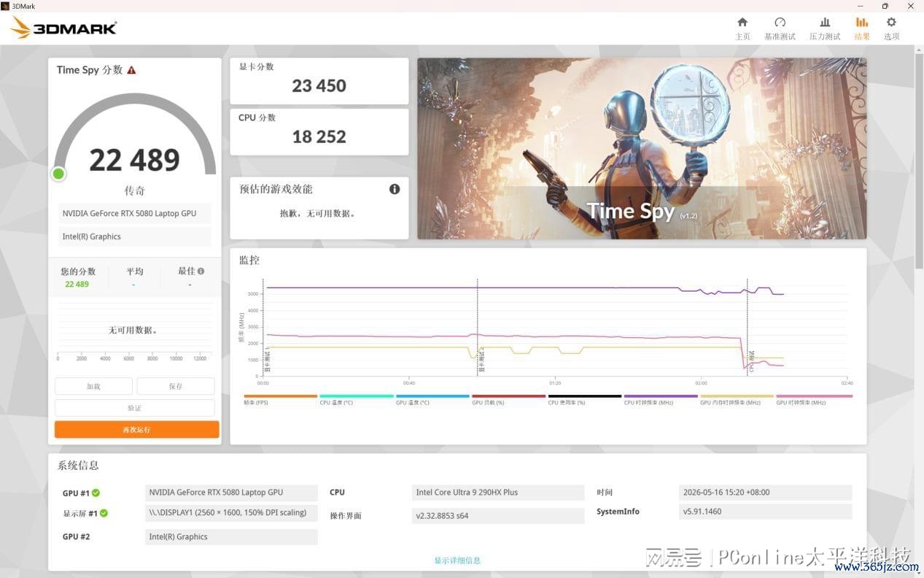Viewport: 924px width, 578px height.
Task: Click 系统信息 section heading
Action: 78,465
